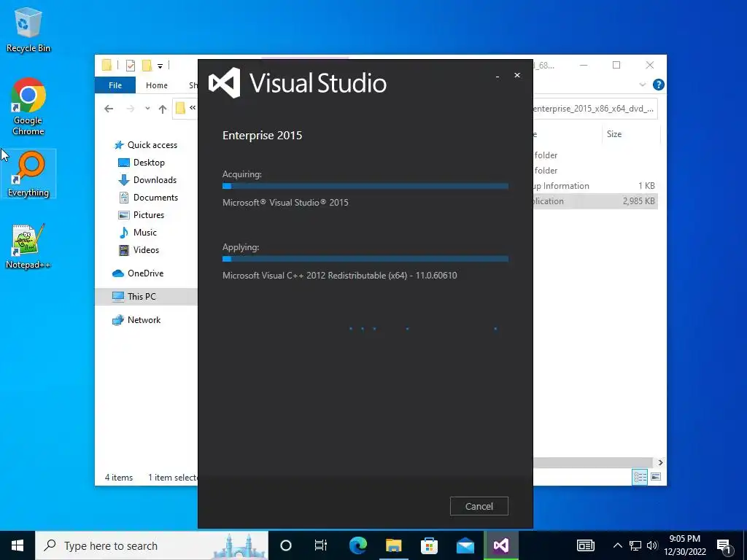747x560 pixels.
Task: Open the File tab in File Explorer
Action: tap(115, 85)
